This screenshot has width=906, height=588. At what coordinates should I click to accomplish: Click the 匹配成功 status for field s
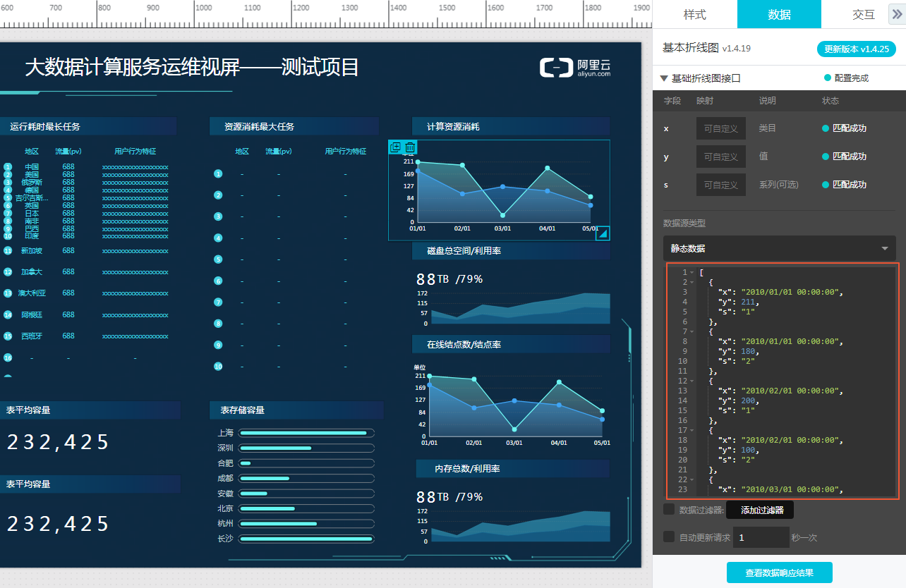844,185
